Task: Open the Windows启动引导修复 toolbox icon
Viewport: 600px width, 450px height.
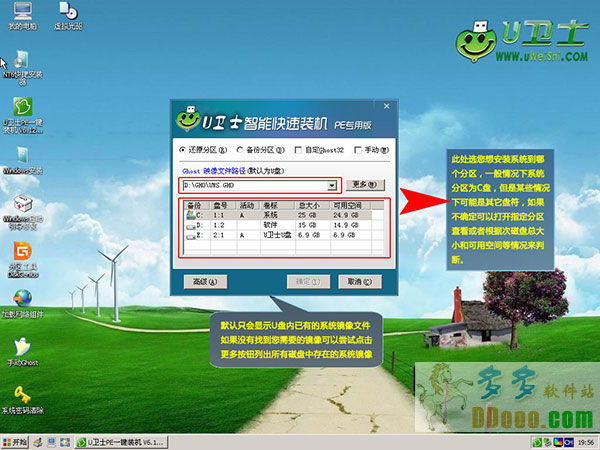Action: point(23,212)
